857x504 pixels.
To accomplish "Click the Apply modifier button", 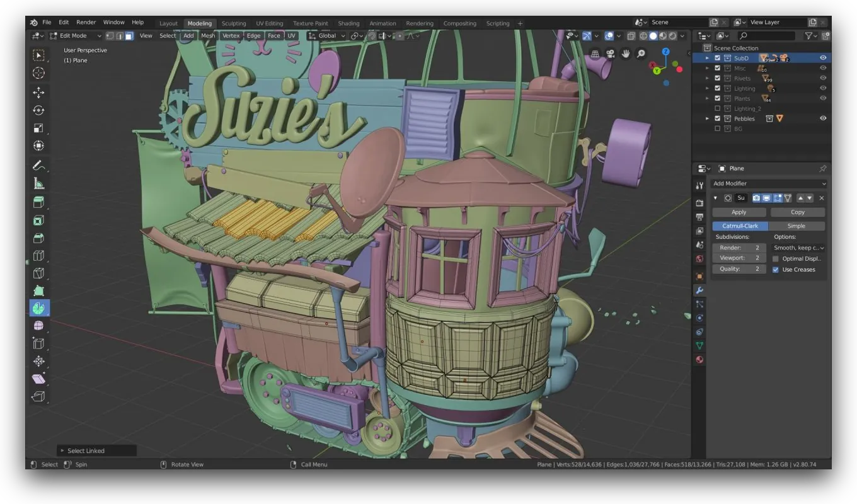I will click(739, 212).
